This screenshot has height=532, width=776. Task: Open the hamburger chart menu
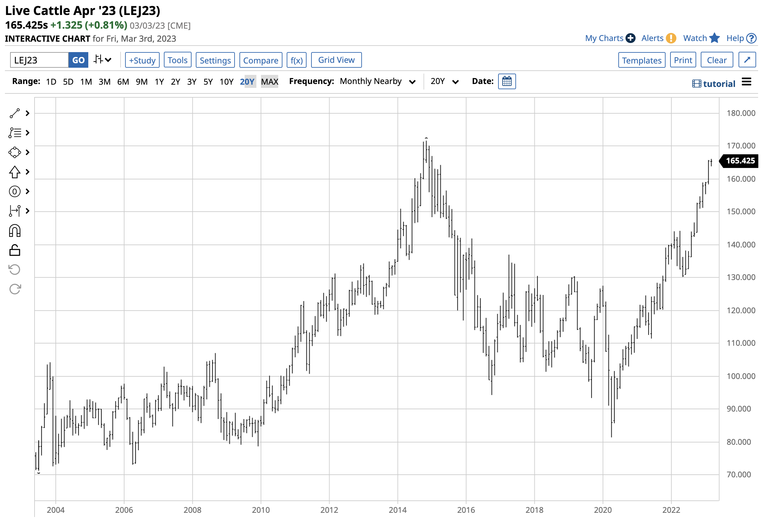747,82
